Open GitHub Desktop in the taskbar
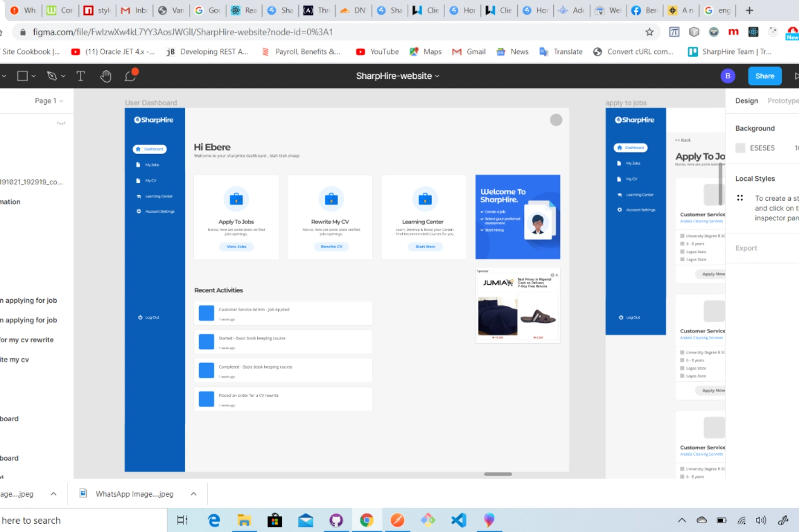Image resolution: width=799 pixels, height=532 pixels. pos(336,520)
